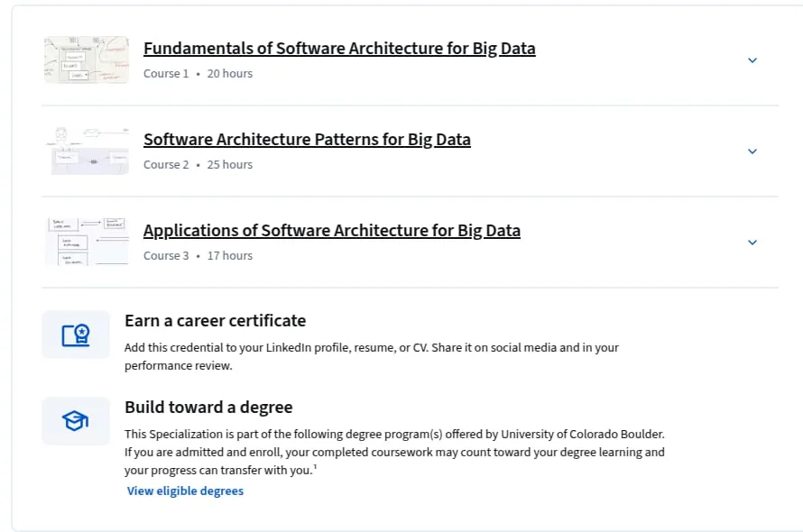Open Applications of Software Architecture for Big Data link

332,231
